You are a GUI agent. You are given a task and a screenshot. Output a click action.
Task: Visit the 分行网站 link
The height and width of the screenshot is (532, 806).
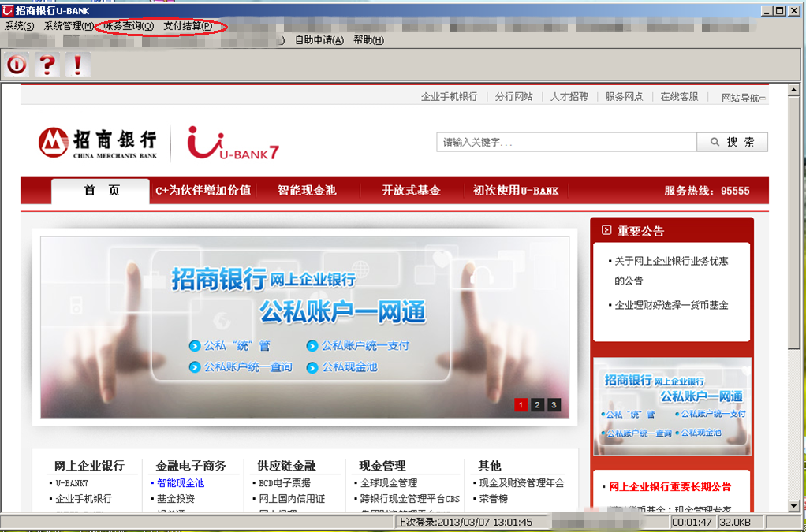pyautogui.click(x=514, y=96)
